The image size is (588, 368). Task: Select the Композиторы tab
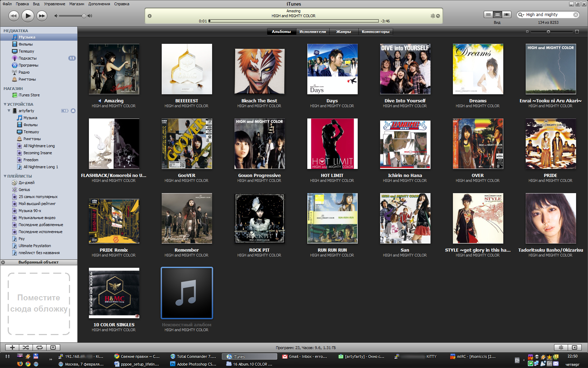376,32
